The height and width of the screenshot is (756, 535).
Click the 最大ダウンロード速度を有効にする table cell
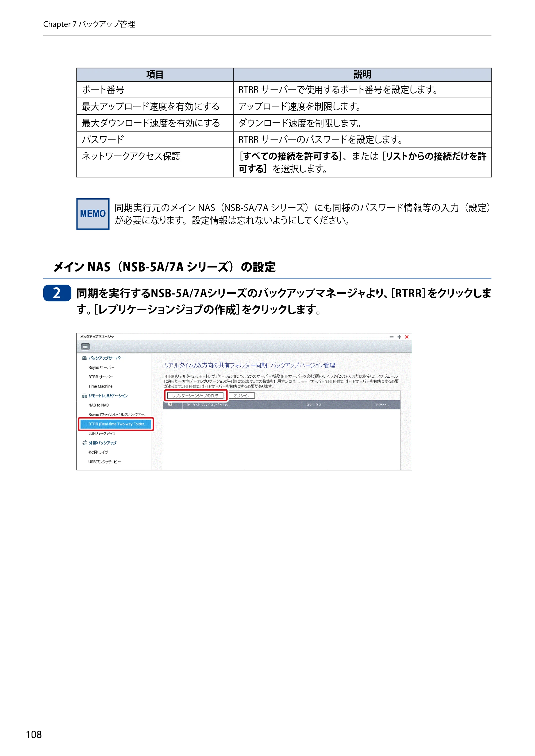pyautogui.click(x=155, y=123)
